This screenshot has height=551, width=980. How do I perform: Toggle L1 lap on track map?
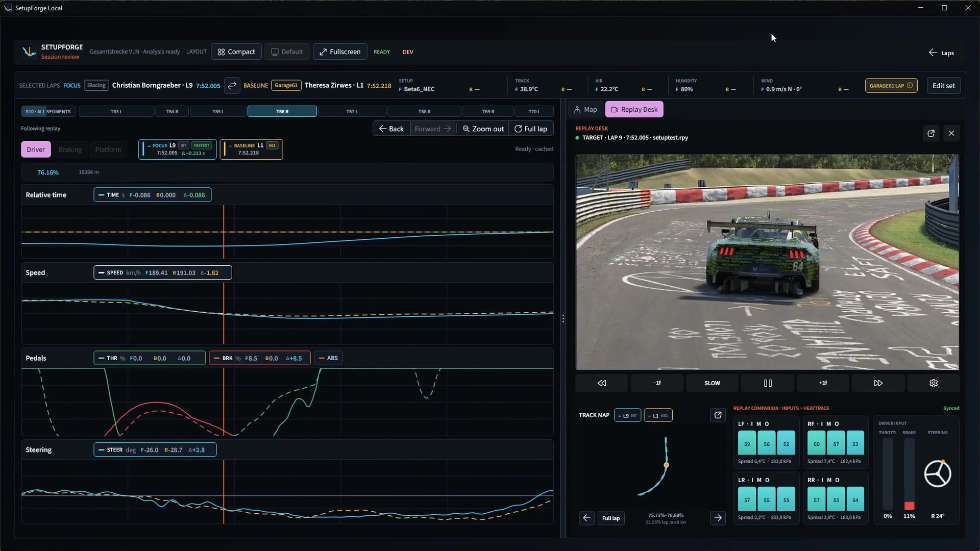pyautogui.click(x=658, y=416)
